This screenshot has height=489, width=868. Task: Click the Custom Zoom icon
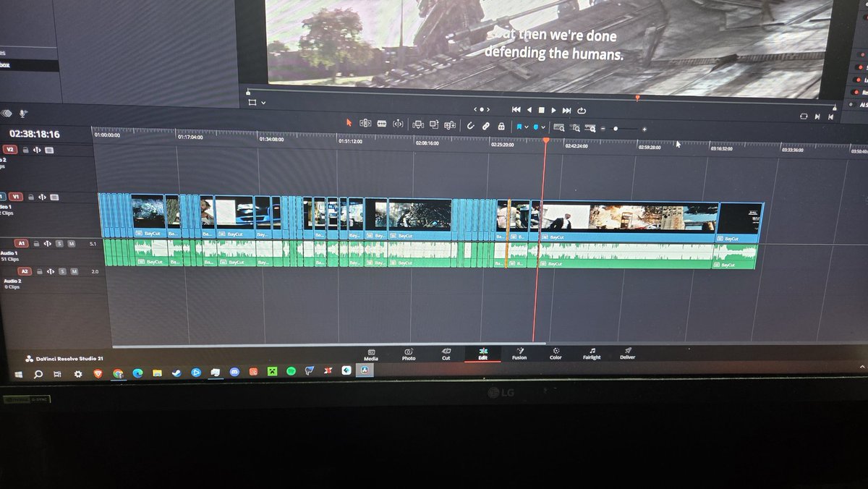click(x=590, y=128)
